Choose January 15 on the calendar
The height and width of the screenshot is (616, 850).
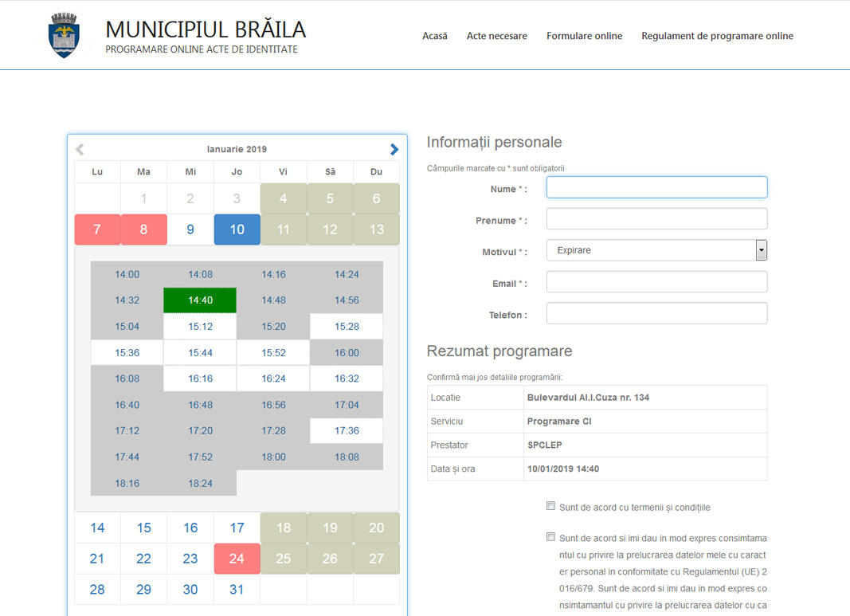pyautogui.click(x=143, y=528)
